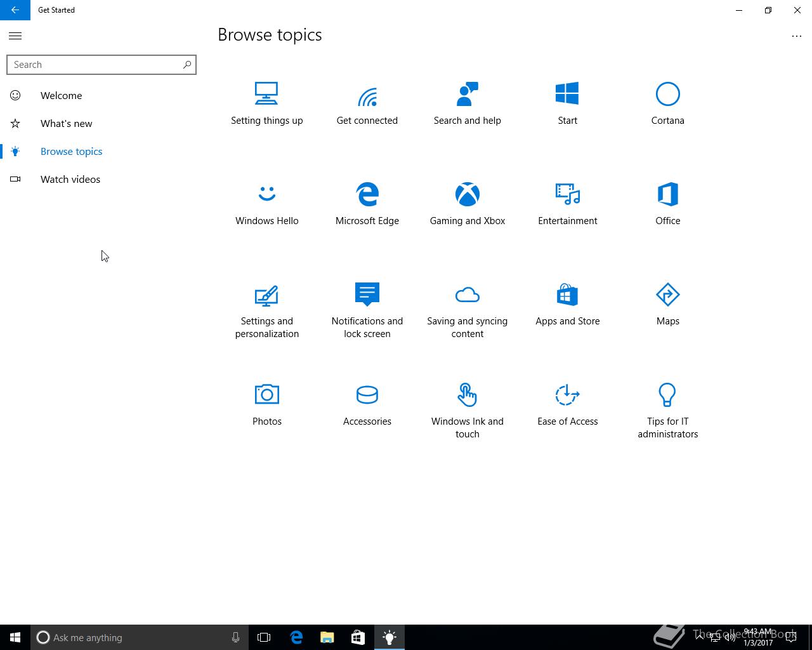The width and height of the screenshot is (812, 650).
Task: Open the Cortana topic
Action: point(667,104)
